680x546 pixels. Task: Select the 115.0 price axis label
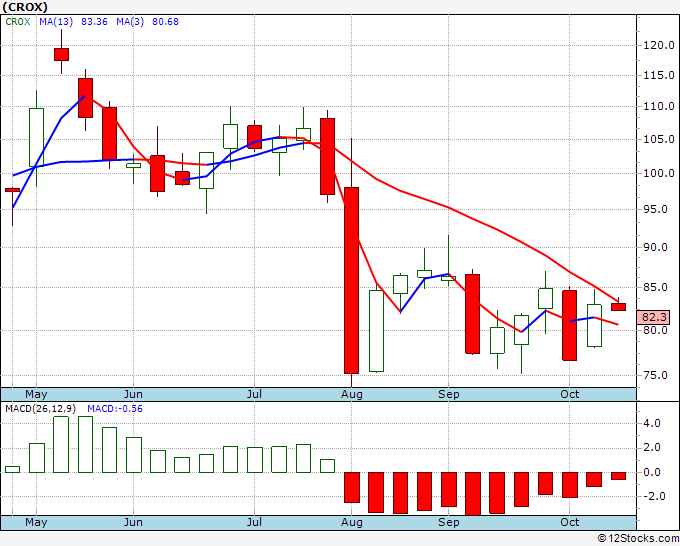[659, 75]
